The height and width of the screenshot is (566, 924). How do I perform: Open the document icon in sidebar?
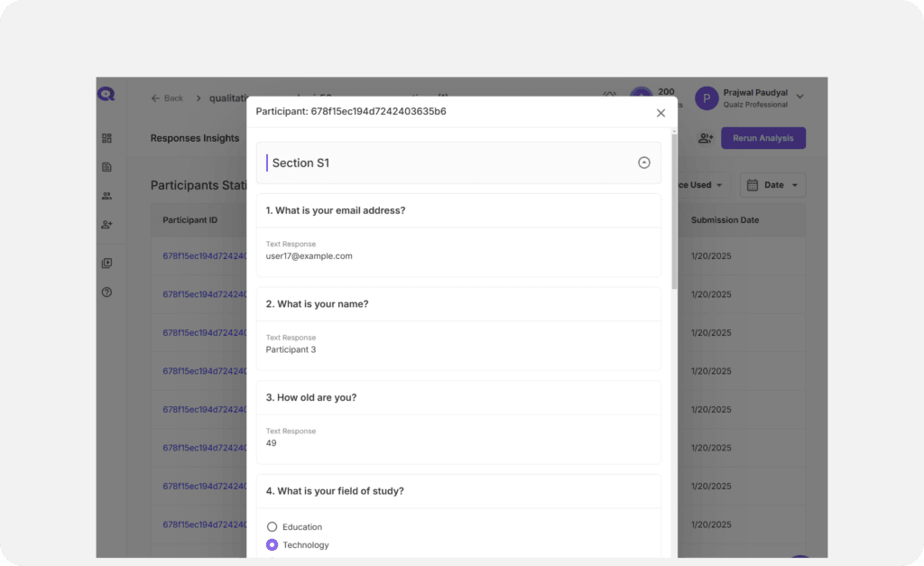(x=106, y=167)
